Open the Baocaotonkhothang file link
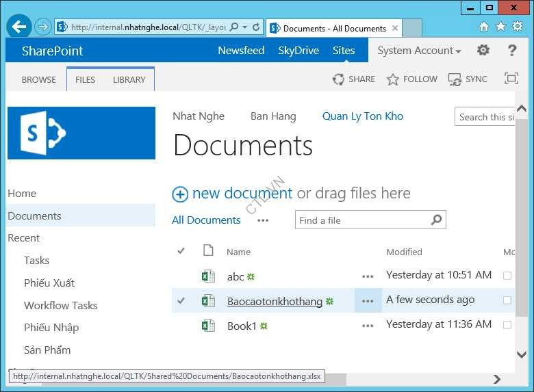 275,302
